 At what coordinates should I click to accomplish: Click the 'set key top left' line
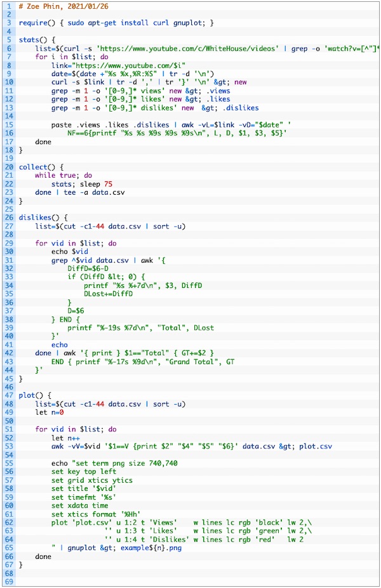pos(84,471)
